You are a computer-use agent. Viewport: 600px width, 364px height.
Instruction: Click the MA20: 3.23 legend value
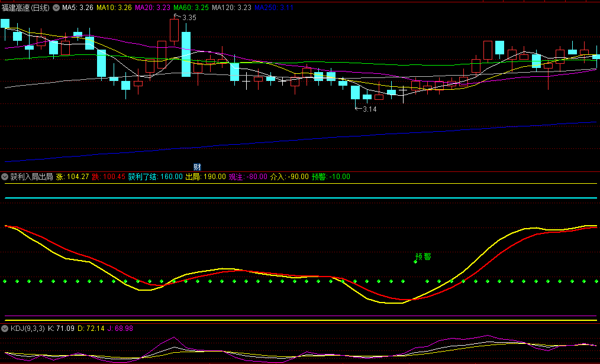153,8
